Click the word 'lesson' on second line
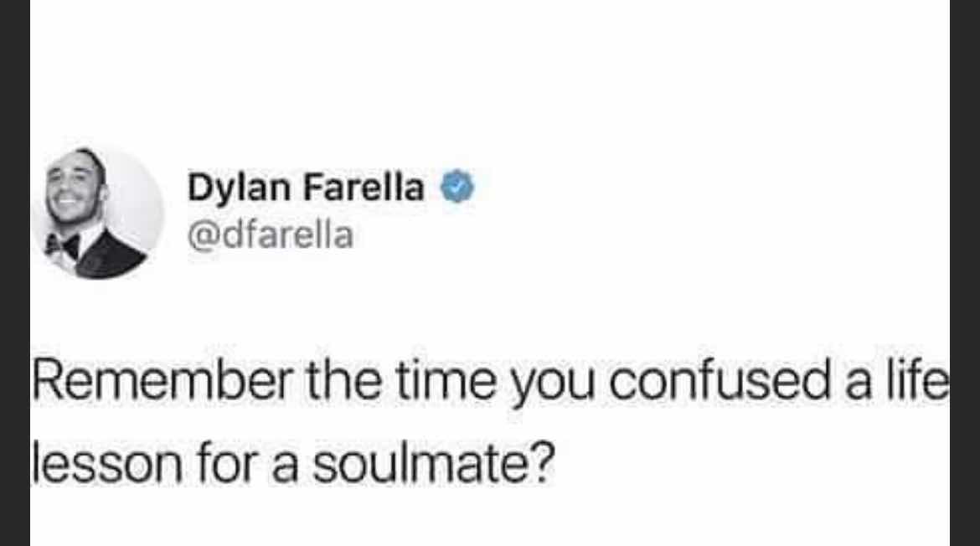The image size is (980, 546). (x=107, y=464)
